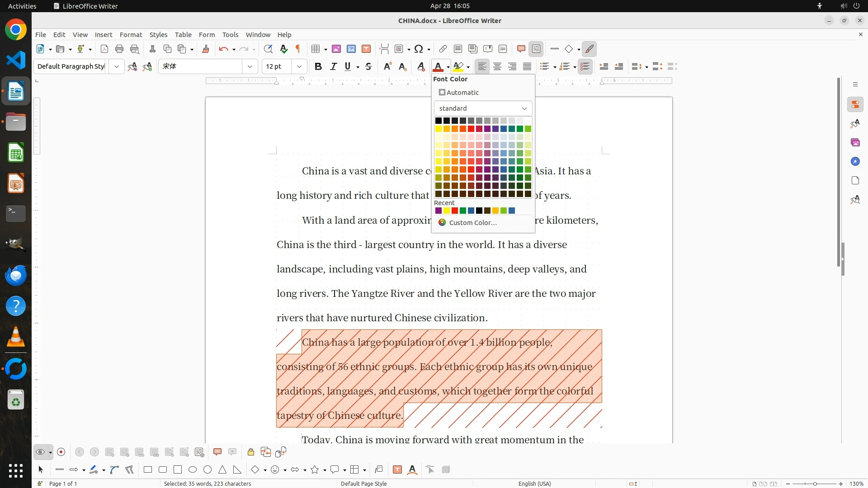Screen dimensions: 868x488
Task: Open the Styles menu
Action: point(158,34)
